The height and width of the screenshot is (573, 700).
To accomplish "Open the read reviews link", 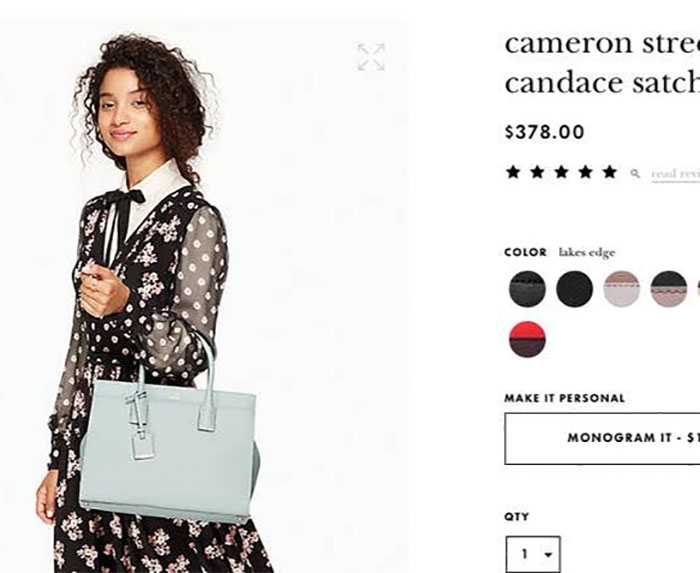I will coord(675,174).
